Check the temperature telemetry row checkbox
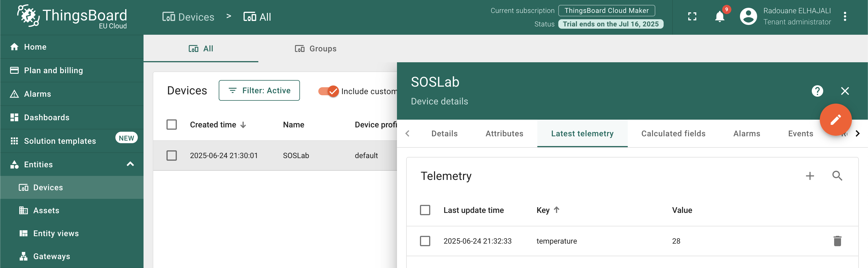 pos(425,241)
